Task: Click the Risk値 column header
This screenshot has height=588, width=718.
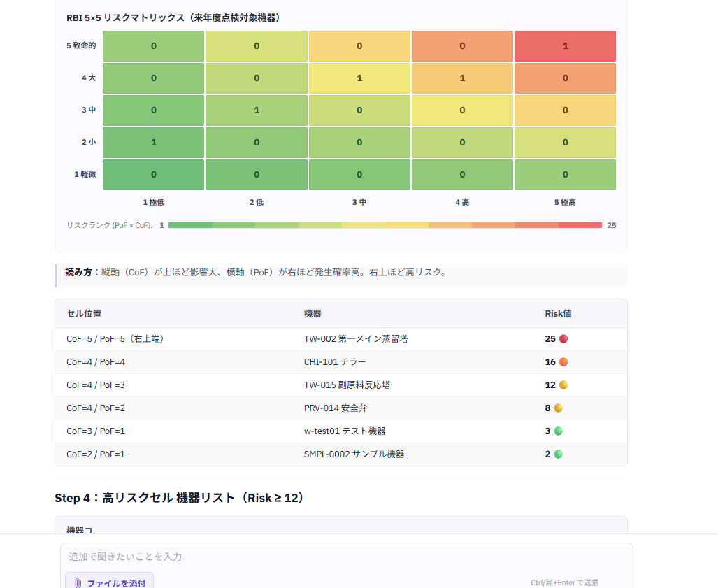Action: click(558, 314)
